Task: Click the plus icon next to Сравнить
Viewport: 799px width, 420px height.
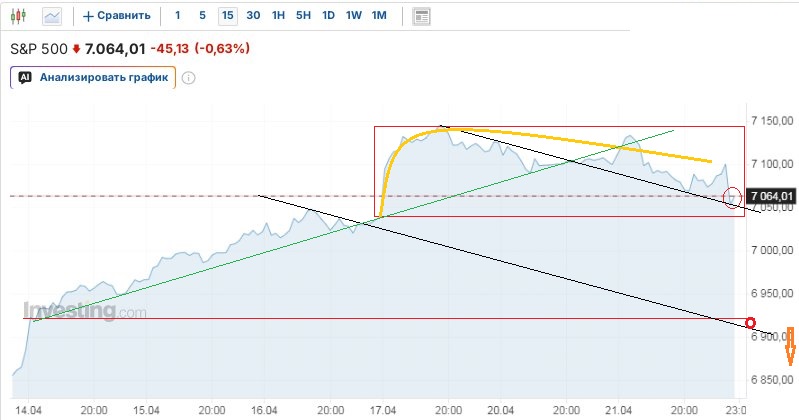Action: (88, 16)
